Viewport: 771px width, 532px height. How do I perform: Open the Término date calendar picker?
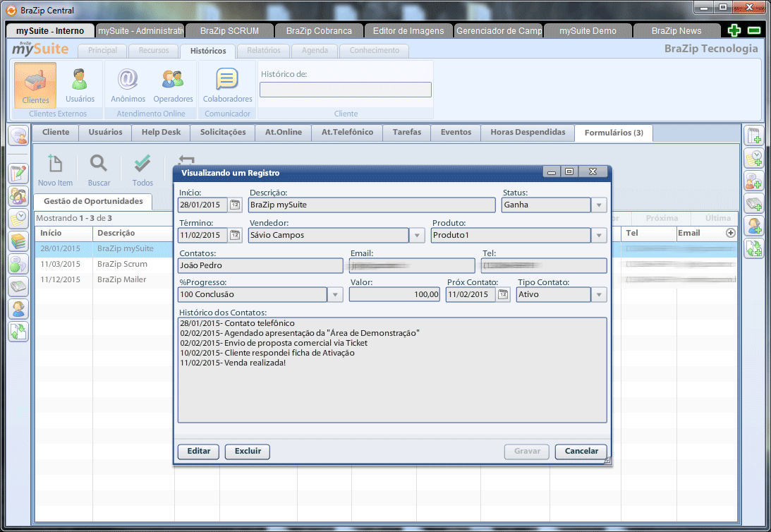(235, 235)
